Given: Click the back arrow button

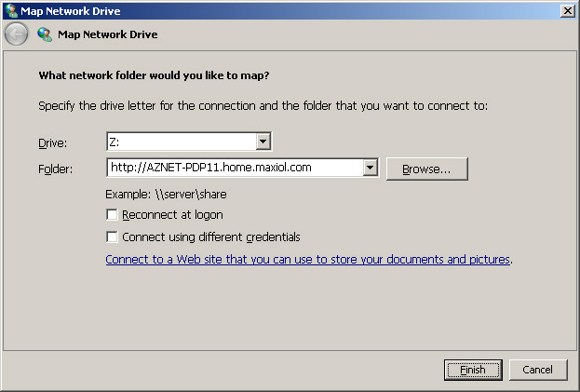Looking at the screenshot, I should [x=16, y=34].
